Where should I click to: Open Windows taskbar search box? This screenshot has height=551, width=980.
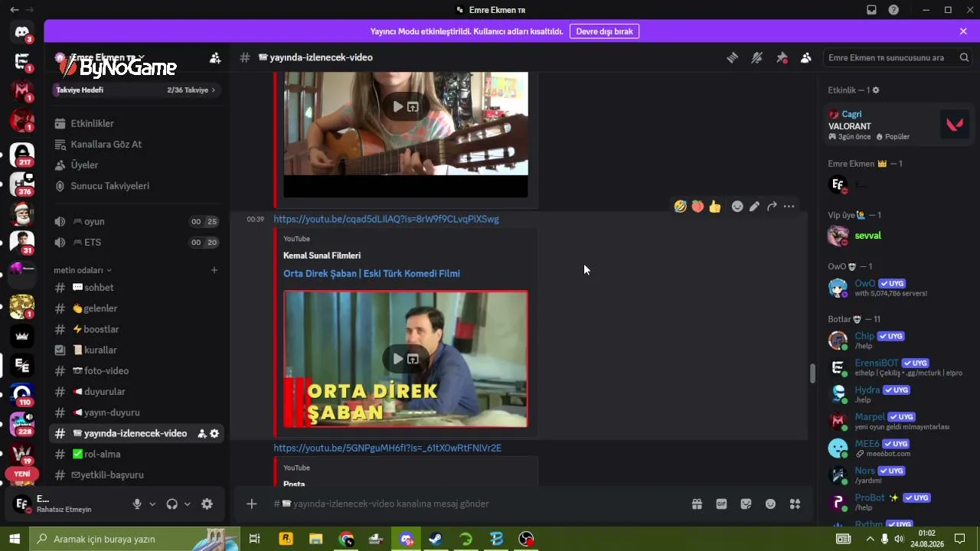(x=136, y=539)
